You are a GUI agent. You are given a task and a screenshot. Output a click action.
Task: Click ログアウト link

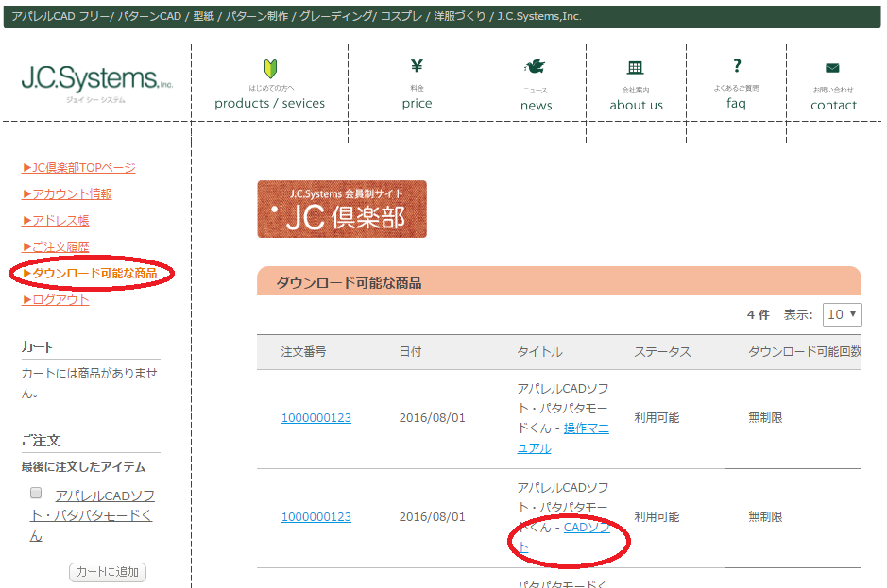[x=56, y=299]
